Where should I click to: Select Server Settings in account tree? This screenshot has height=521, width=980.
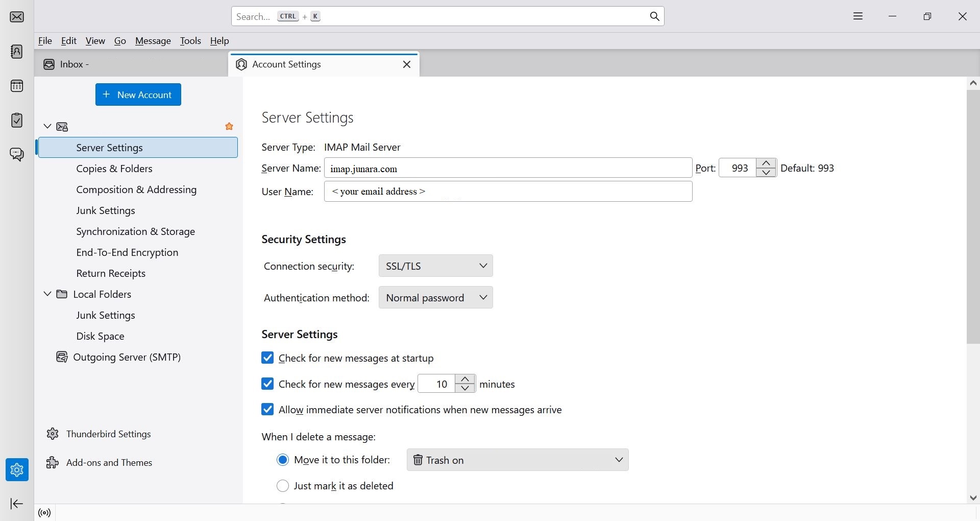138,148
